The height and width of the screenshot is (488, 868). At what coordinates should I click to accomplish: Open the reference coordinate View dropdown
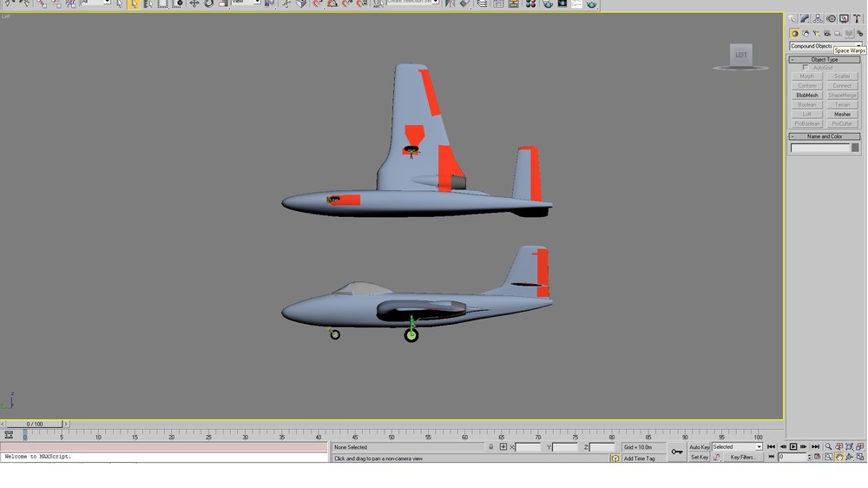(246, 3)
